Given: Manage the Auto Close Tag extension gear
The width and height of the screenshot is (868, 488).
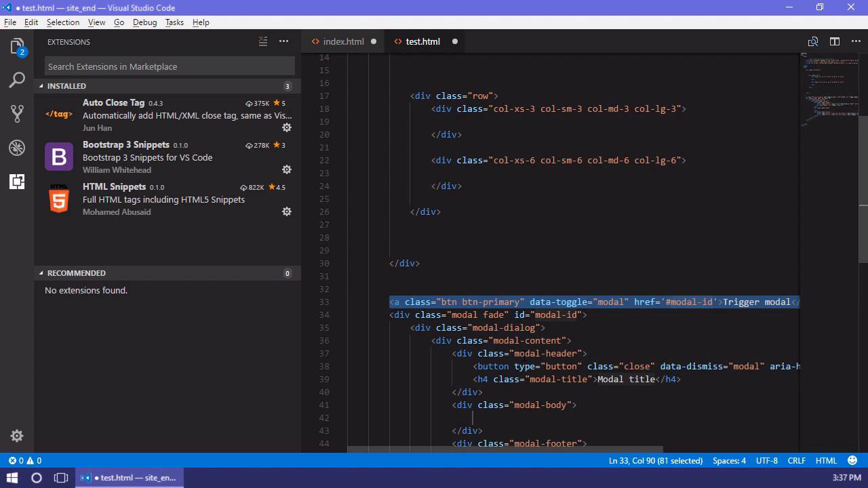Looking at the screenshot, I should [287, 127].
